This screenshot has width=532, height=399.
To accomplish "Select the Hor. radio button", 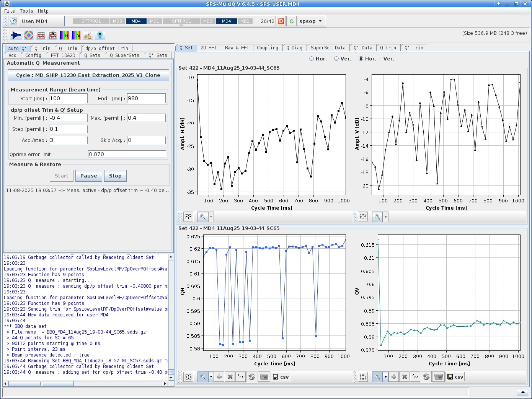I will tap(312, 59).
